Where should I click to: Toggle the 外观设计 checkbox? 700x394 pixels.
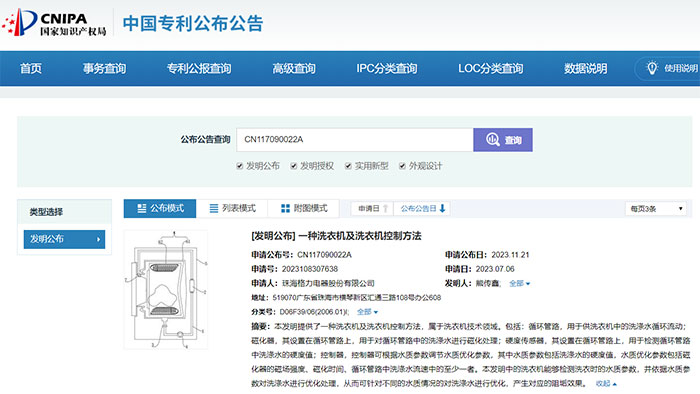pos(402,166)
